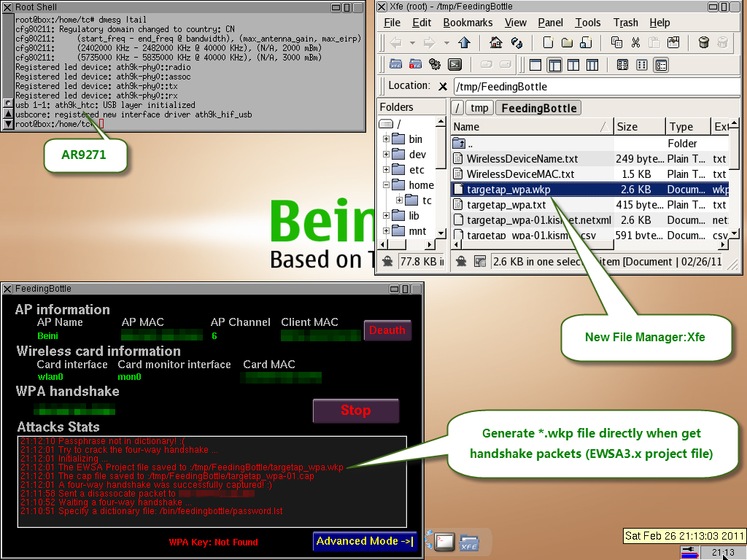The width and height of the screenshot is (747, 560).
Task: Select the targetap_wpa.wkp file row
Action: (589, 190)
